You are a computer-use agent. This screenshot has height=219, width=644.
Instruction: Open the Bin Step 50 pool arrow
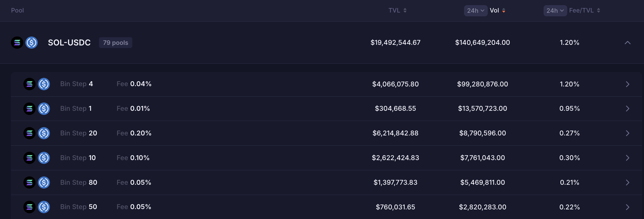coord(627,207)
